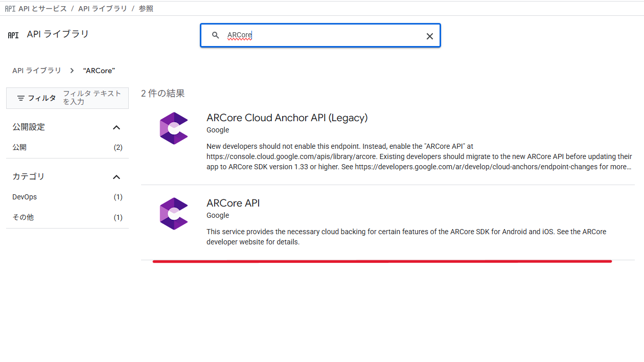The height and width of the screenshot is (362, 644).
Task: Click the API icon in the top breadcrumb
Action: point(10,9)
